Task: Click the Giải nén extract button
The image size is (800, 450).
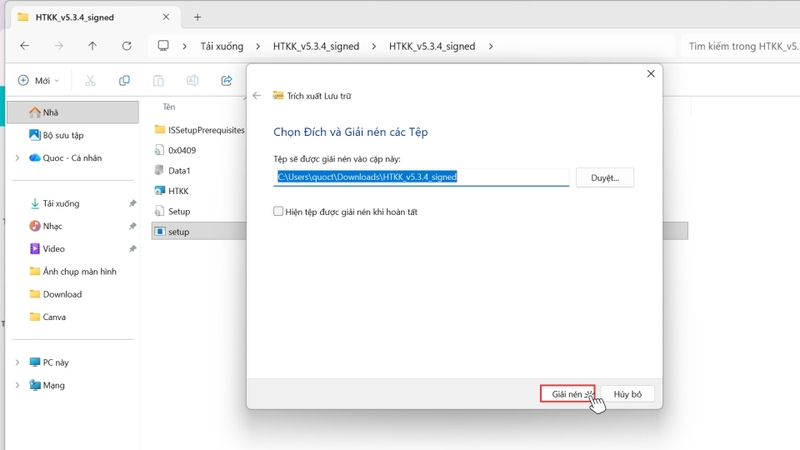Action: click(567, 394)
